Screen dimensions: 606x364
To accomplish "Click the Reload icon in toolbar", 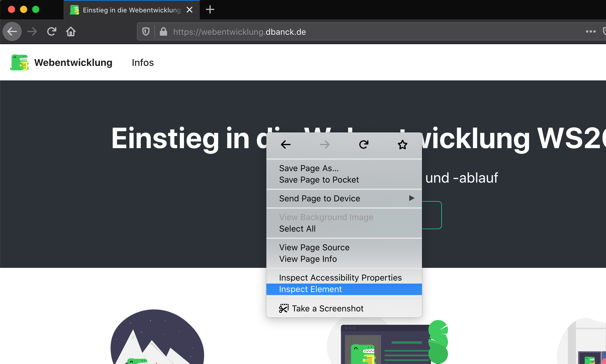I will [x=52, y=31].
